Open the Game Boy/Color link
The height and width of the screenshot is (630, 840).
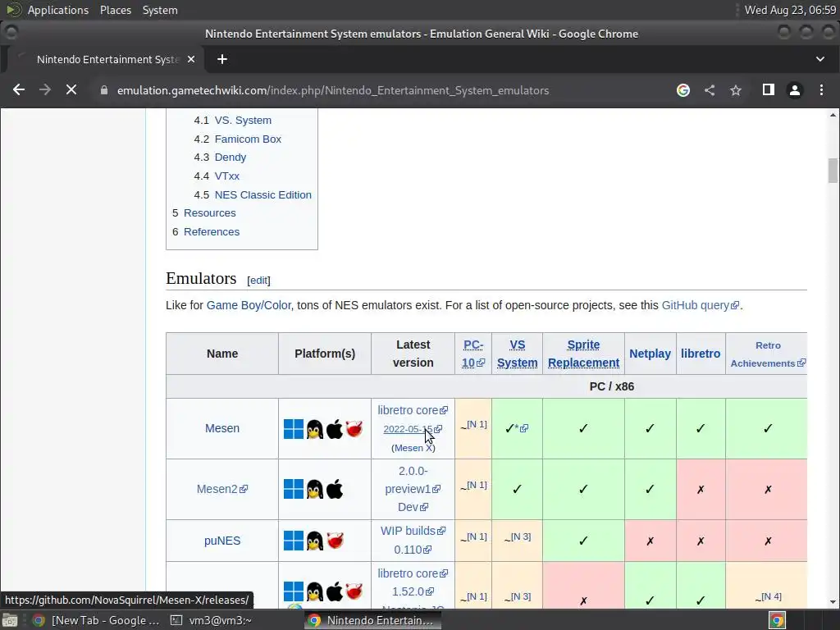point(249,305)
